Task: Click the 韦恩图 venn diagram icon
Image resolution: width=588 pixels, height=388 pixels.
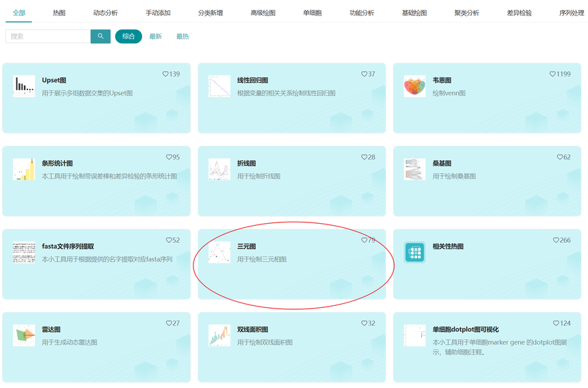Action: pos(415,86)
